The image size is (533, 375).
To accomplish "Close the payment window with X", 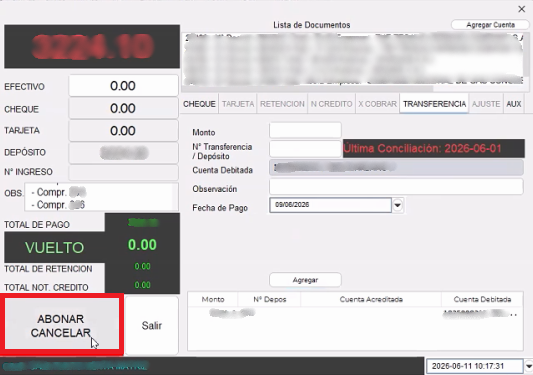I will coord(521,9).
